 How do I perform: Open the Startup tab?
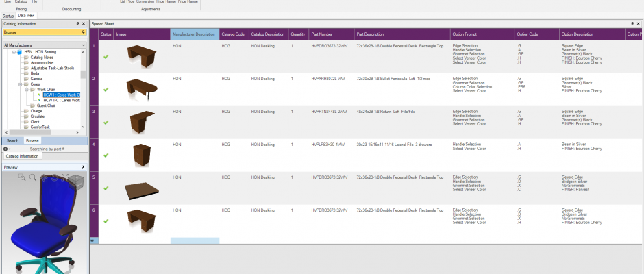(8, 16)
